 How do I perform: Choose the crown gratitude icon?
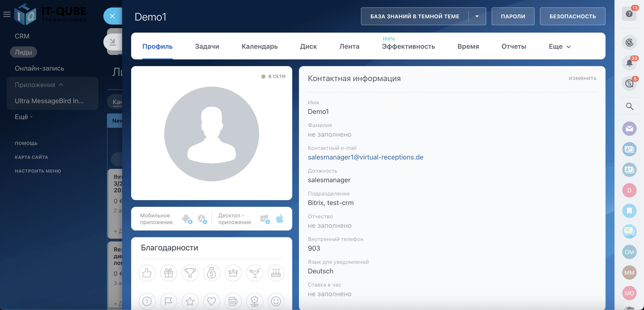click(x=233, y=273)
